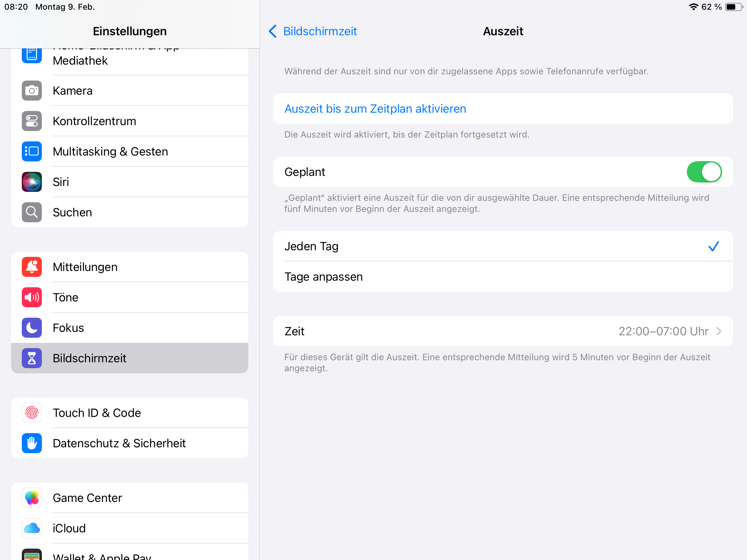Tap the Zeit row chevron
747x560 pixels.
[719, 331]
